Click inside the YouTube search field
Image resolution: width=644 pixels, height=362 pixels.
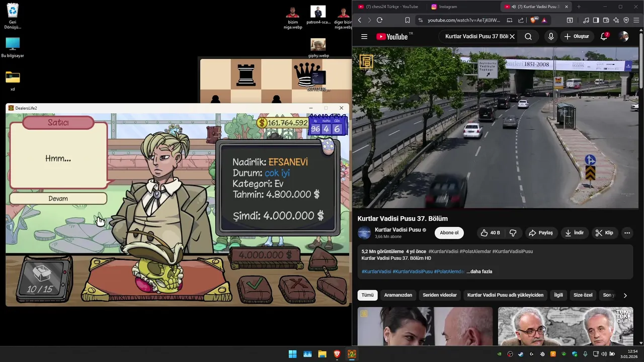pos(476,37)
